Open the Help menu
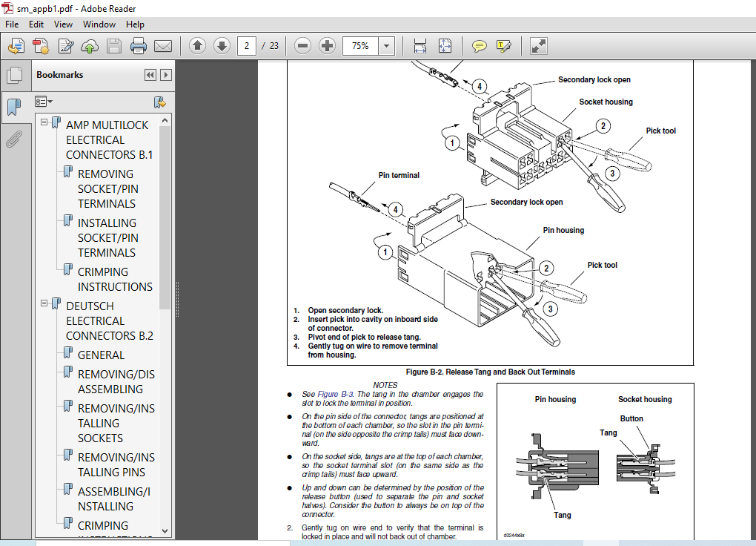756x546 pixels. click(x=135, y=24)
